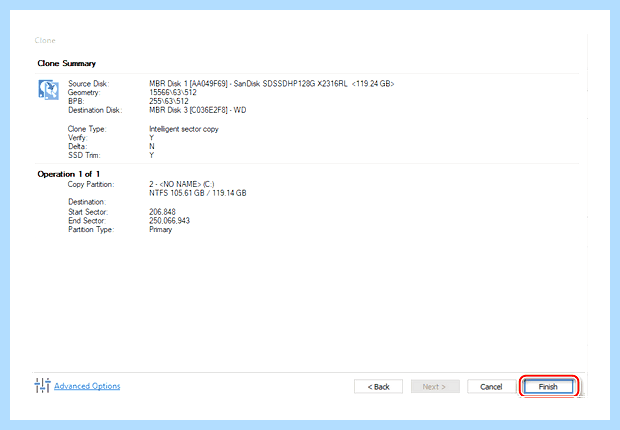Open the Advanced Options link
The width and height of the screenshot is (620, 430).
pos(87,386)
